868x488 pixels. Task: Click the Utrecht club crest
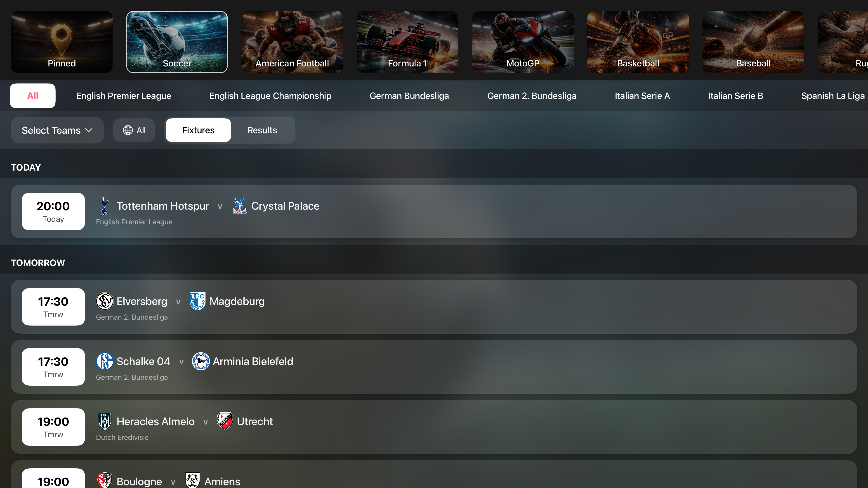(x=225, y=421)
